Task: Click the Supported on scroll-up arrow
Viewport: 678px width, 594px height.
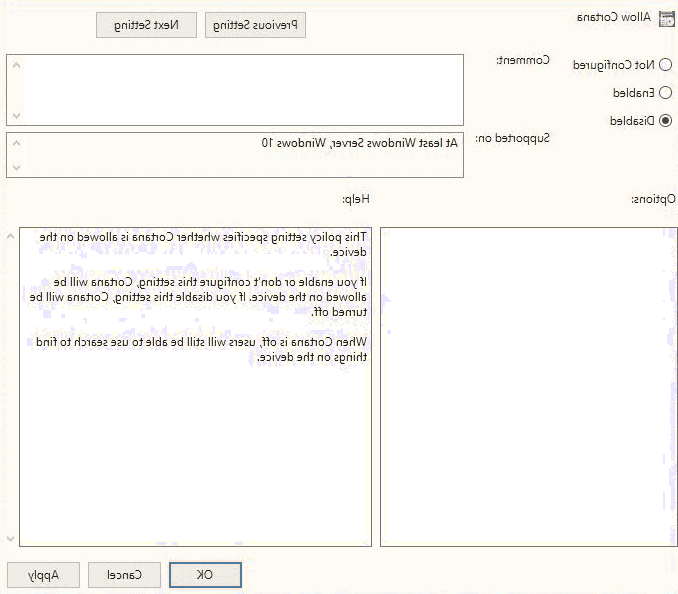Action: pos(14,141)
